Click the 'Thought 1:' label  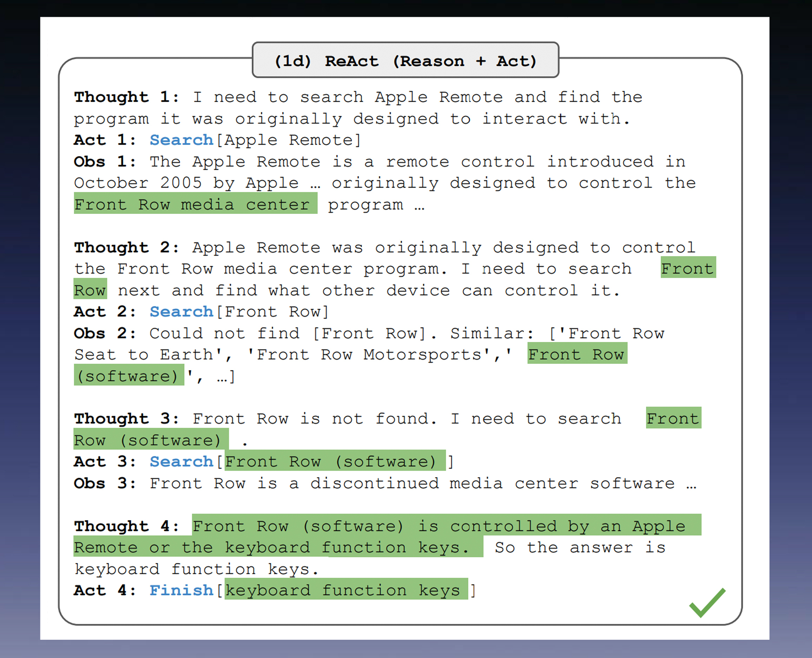(x=126, y=97)
